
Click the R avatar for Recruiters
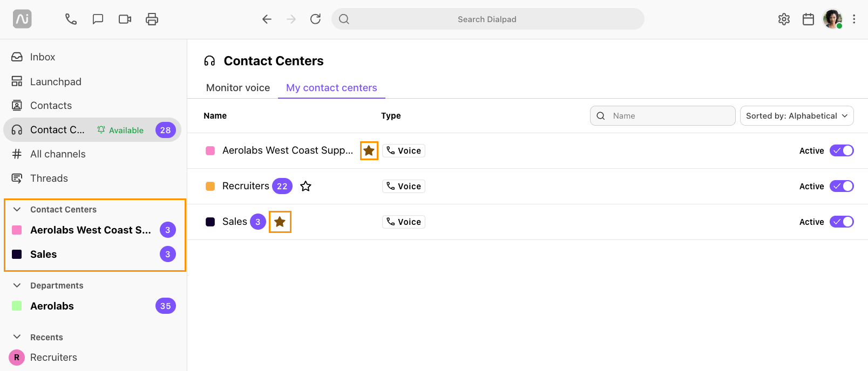point(17,358)
